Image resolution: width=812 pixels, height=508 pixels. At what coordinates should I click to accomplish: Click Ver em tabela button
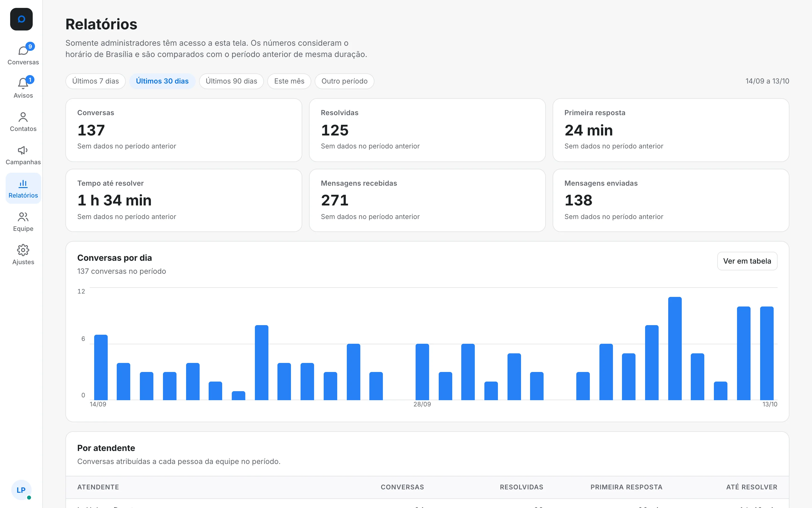point(747,261)
